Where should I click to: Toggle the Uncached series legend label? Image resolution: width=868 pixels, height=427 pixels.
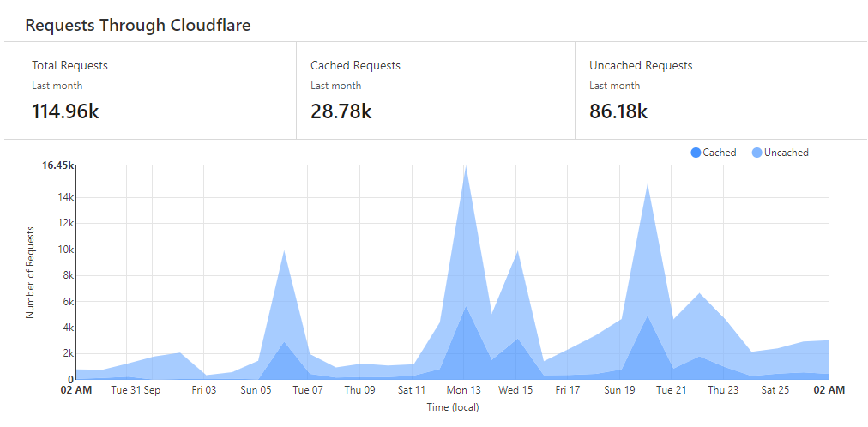coord(786,153)
